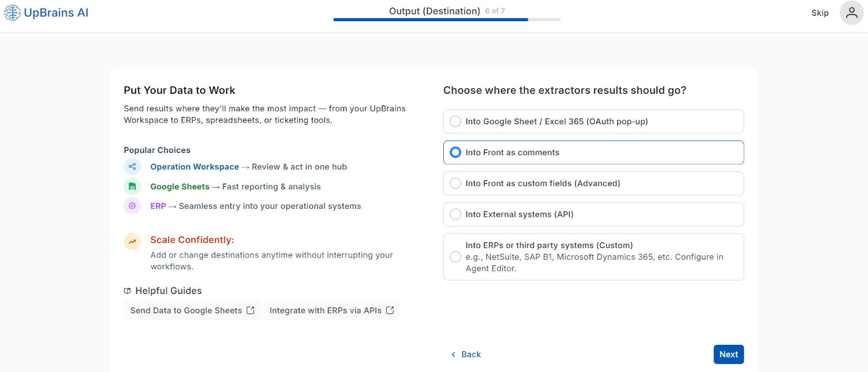Select Into Google Sheet / Excel 365 option
The width and height of the screenshot is (868, 372).
coord(456,121)
